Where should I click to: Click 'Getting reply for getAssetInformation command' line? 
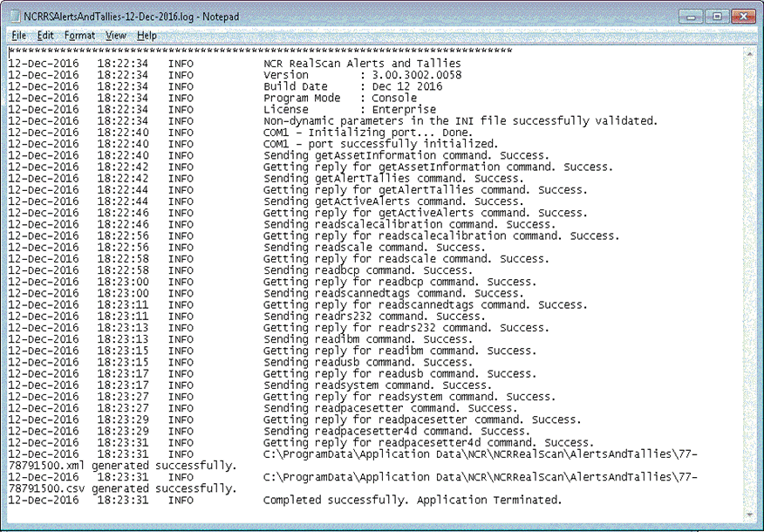tap(438, 167)
